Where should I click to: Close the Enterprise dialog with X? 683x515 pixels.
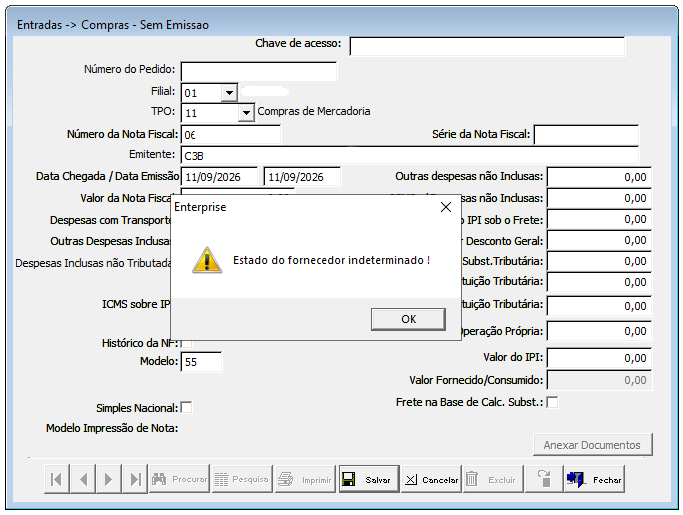446,207
